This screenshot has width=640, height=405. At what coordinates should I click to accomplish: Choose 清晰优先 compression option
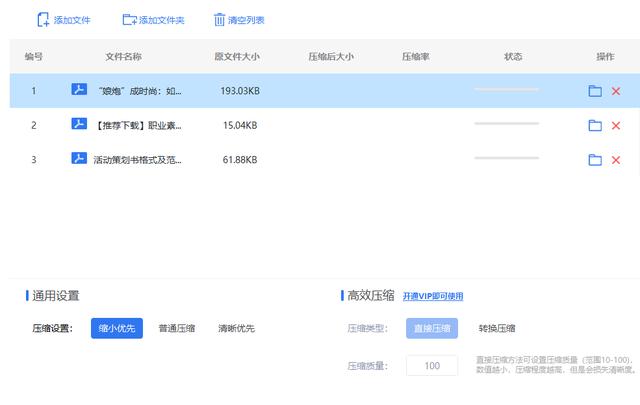click(236, 328)
